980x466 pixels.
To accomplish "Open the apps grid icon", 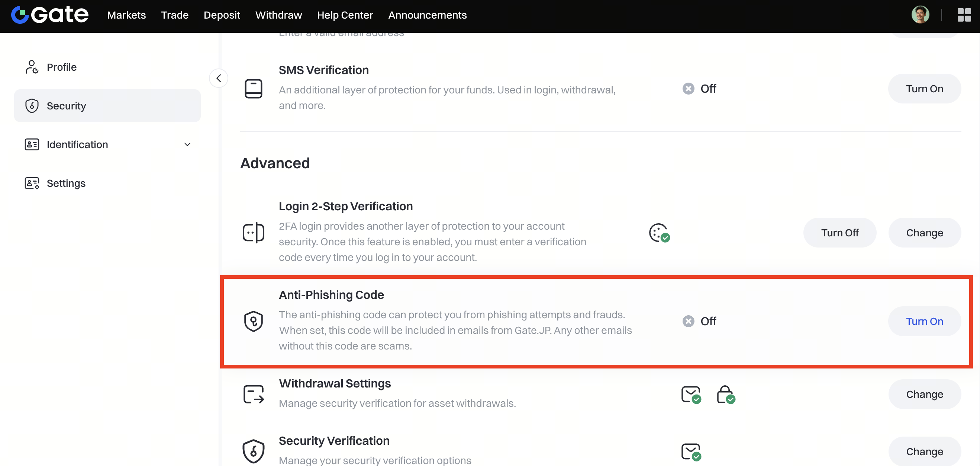I will click(x=964, y=15).
